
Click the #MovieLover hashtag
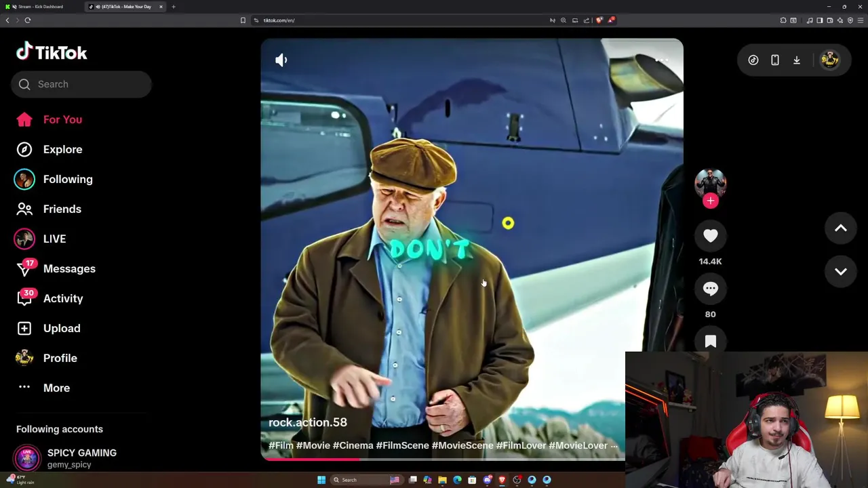tap(578, 445)
